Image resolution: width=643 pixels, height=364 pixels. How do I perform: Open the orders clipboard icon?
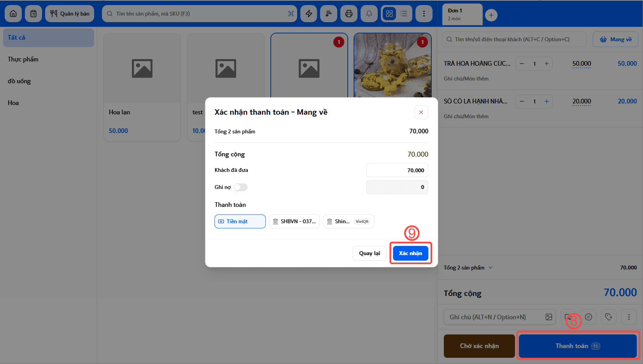tap(33, 14)
